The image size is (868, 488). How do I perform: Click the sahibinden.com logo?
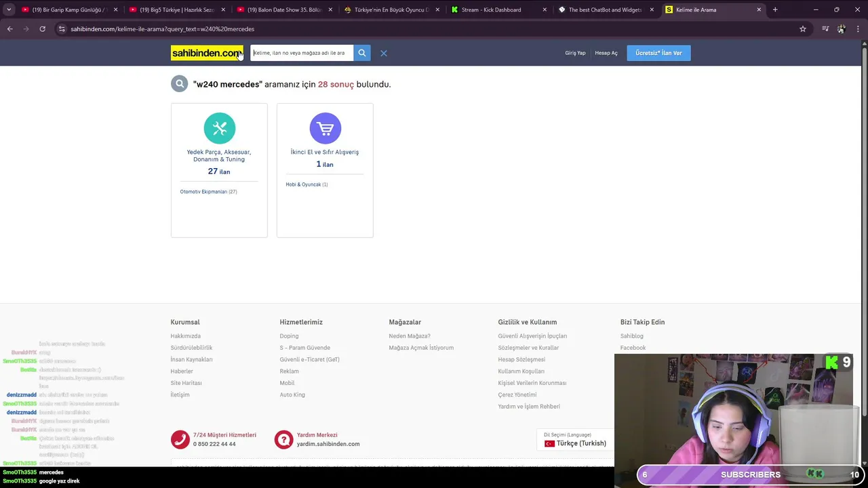coord(207,53)
